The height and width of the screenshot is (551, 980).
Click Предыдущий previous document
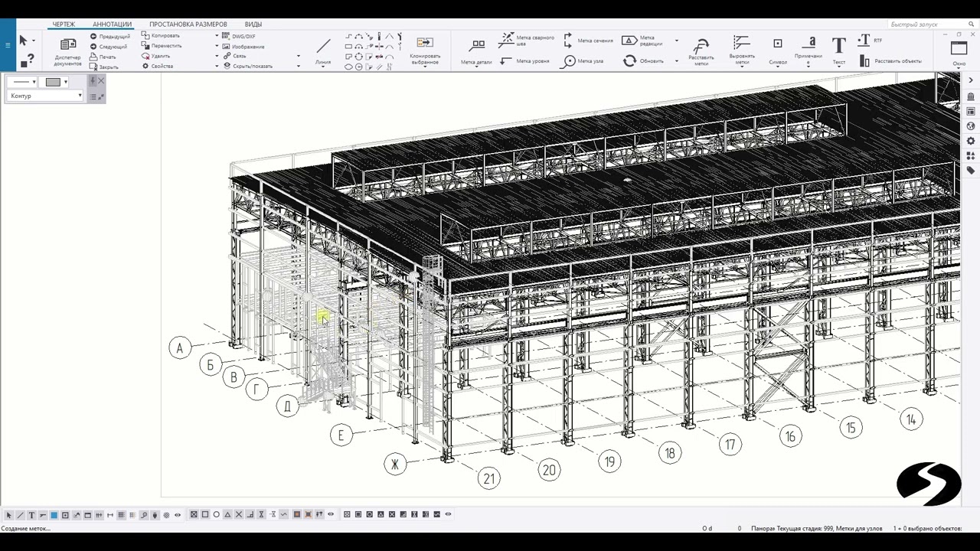click(x=109, y=36)
